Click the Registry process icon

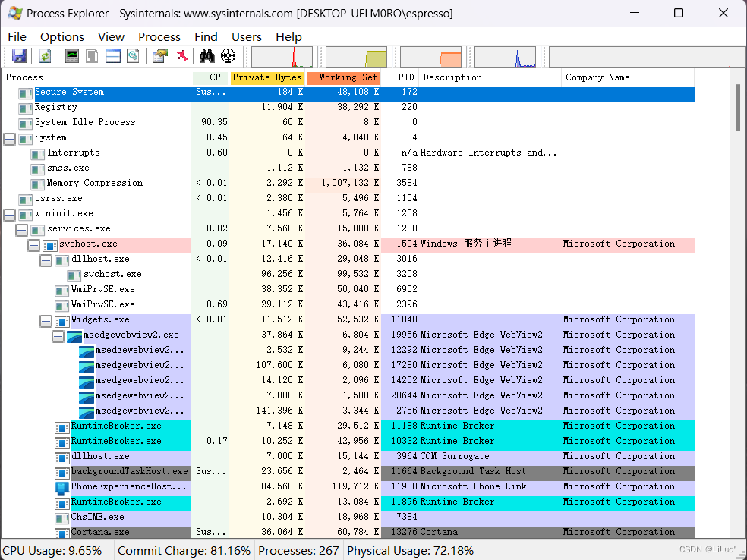pos(25,109)
